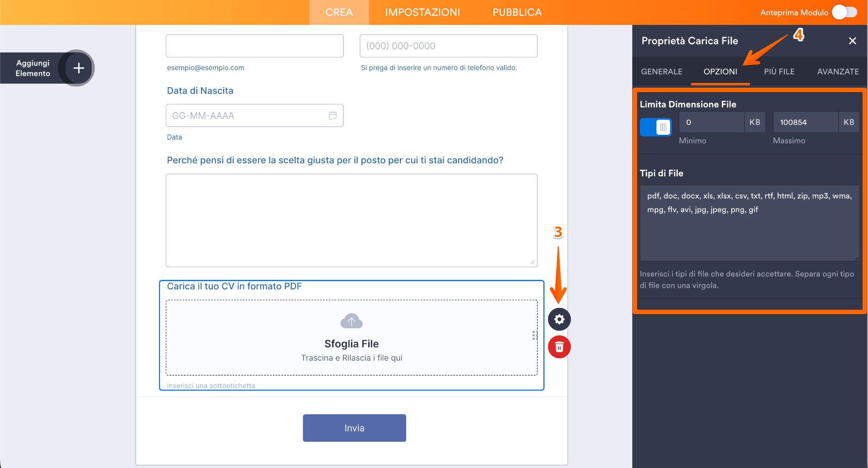Click Inserisci una sottoetichetta text
The width and height of the screenshot is (868, 468).
(211, 385)
